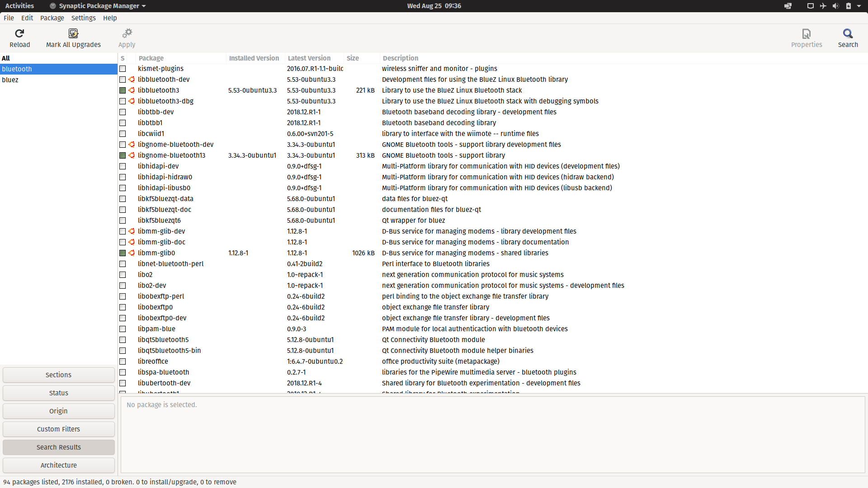Select the 'bluez' search entry
The width and height of the screenshot is (868, 488).
[x=59, y=80]
